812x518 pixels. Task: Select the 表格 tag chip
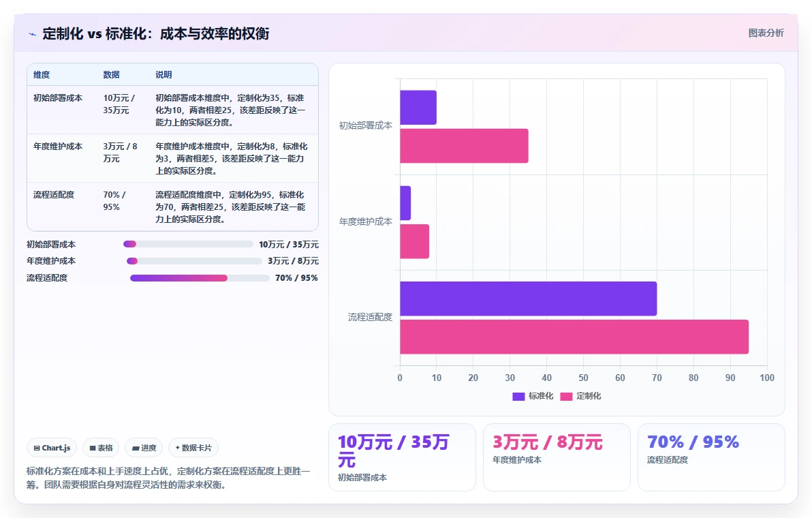point(101,448)
